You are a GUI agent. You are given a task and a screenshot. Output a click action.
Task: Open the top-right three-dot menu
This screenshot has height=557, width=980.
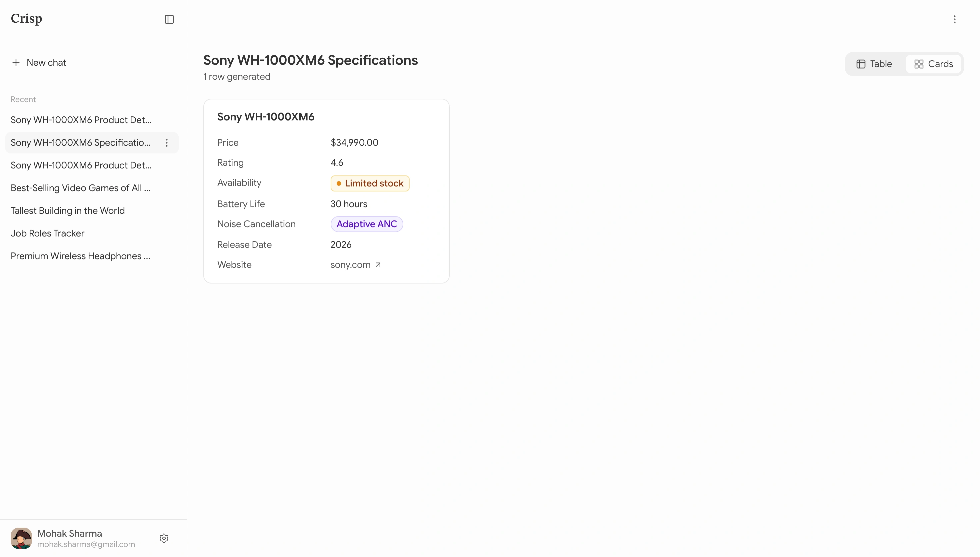954,19
